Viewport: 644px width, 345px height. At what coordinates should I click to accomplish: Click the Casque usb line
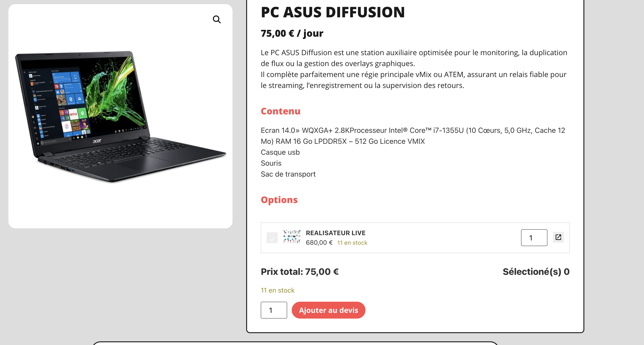point(280,152)
